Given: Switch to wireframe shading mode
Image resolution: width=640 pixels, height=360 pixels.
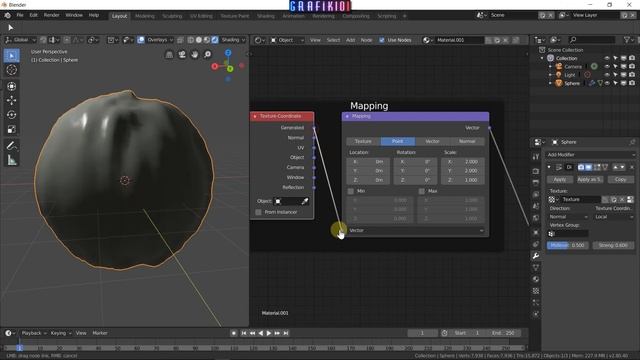Looking at the screenshot, I should click(191, 40).
